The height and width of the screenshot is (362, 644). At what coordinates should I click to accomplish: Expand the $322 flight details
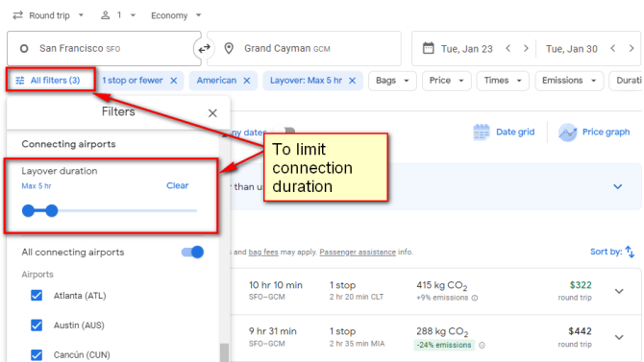[x=619, y=291]
